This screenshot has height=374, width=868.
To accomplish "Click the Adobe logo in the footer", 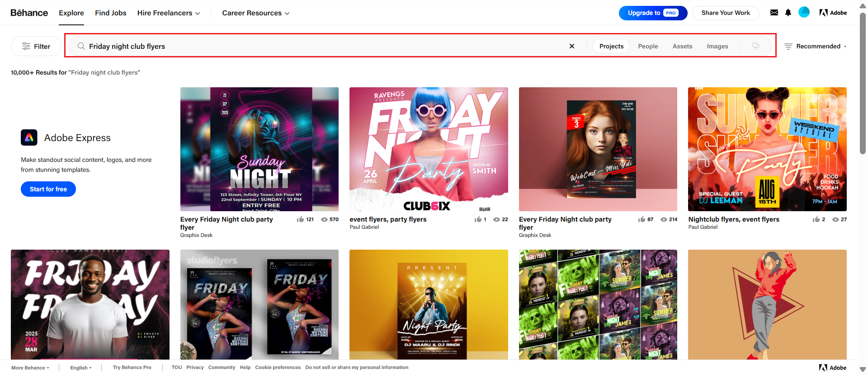I will click(833, 368).
